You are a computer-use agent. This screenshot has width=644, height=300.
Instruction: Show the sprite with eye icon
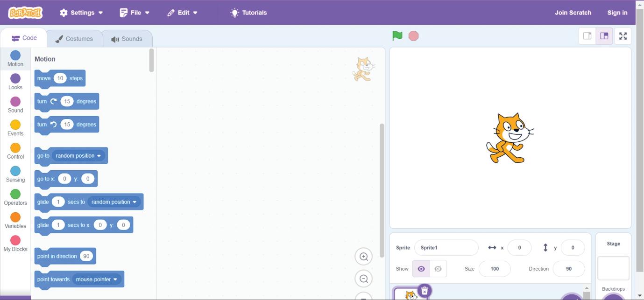pos(421,269)
